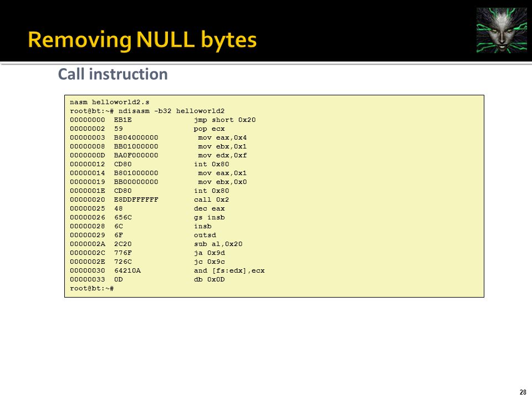The image size is (532, 399).
Task: Click the 'mov eax,0x1' instruction
Action: (x=222, y=173)
